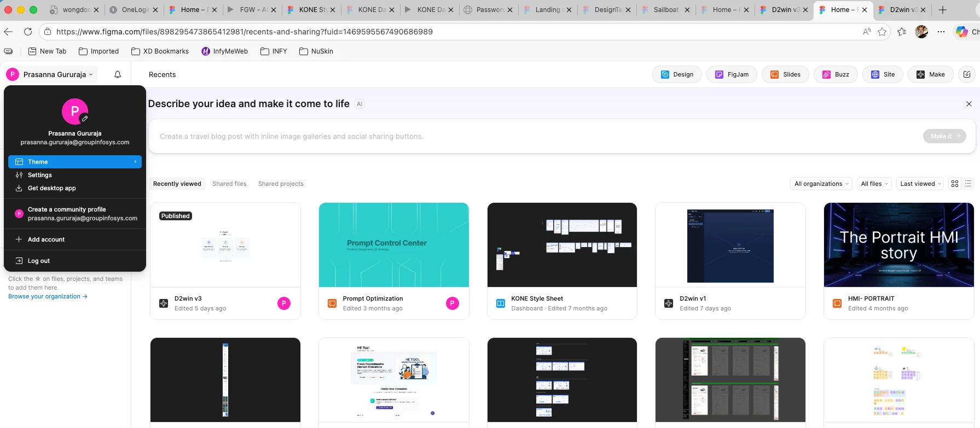Switch to grid view
The width and height of the screenshot is (980, 428).
pos(955,184)
